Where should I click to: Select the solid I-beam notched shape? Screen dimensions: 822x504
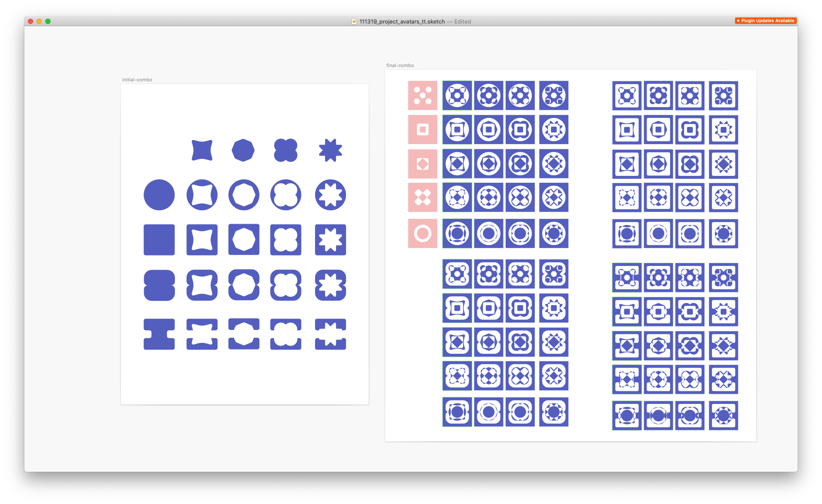click(159, 334)
